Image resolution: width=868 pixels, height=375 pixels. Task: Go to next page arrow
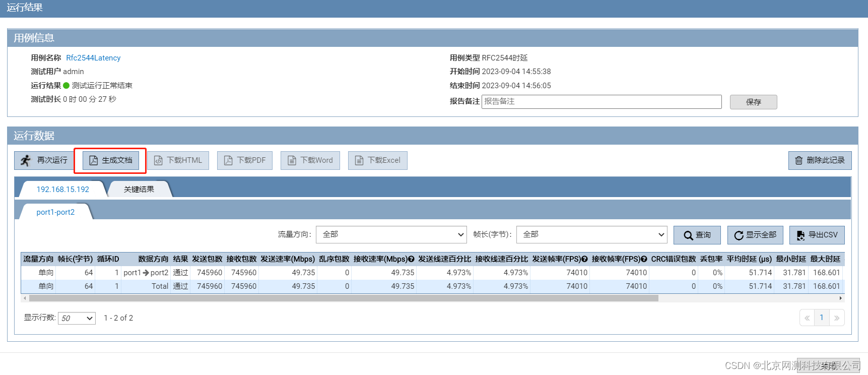pyautogui.click(x=837, y=318)
